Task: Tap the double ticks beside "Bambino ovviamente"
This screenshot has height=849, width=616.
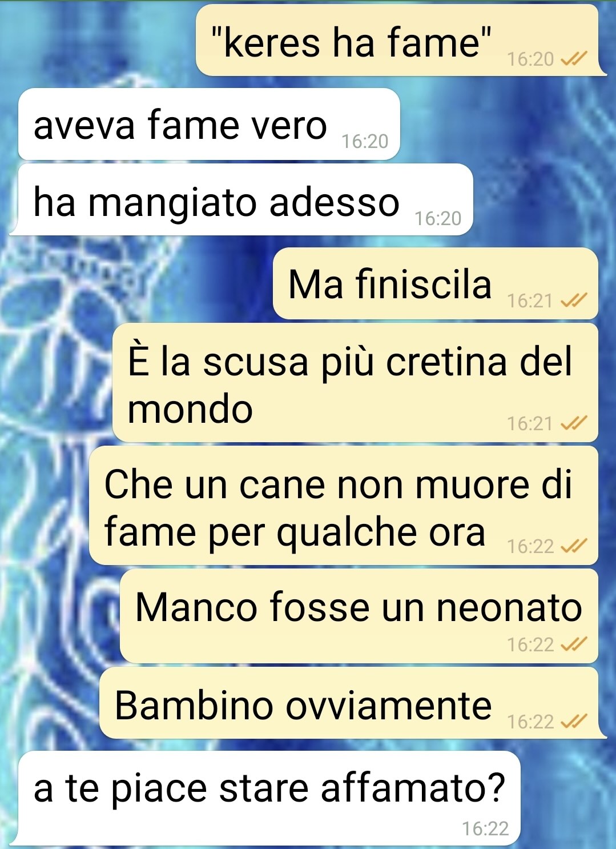Action: click(574, 722)
